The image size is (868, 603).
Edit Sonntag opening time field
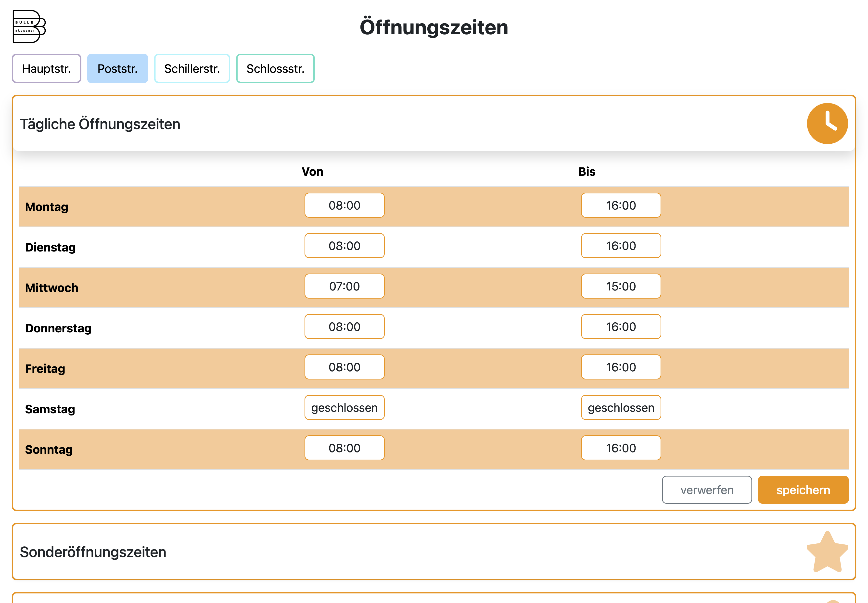(x=344, y=448)
